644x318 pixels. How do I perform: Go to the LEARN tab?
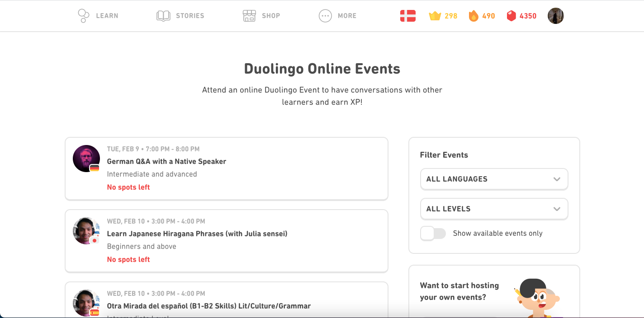pos(98,16)
